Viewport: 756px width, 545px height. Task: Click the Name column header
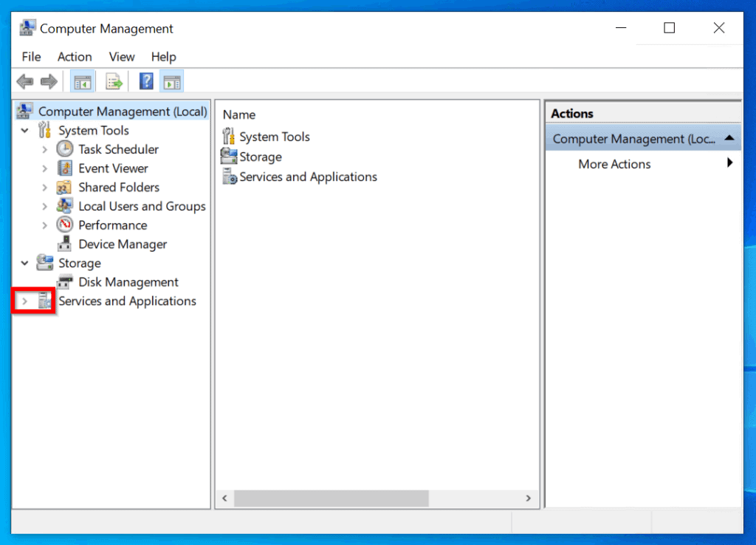pyautogui.click(x=239, y=114)
